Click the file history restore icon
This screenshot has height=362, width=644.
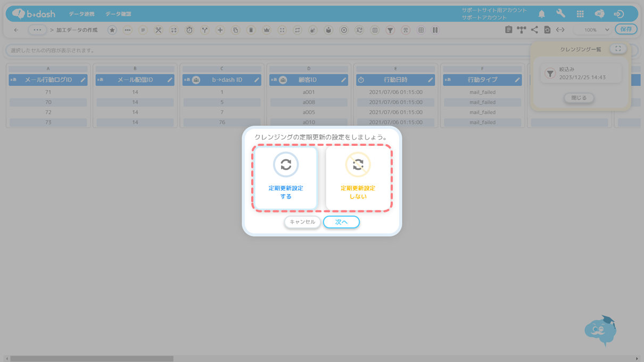pos(547,30)
